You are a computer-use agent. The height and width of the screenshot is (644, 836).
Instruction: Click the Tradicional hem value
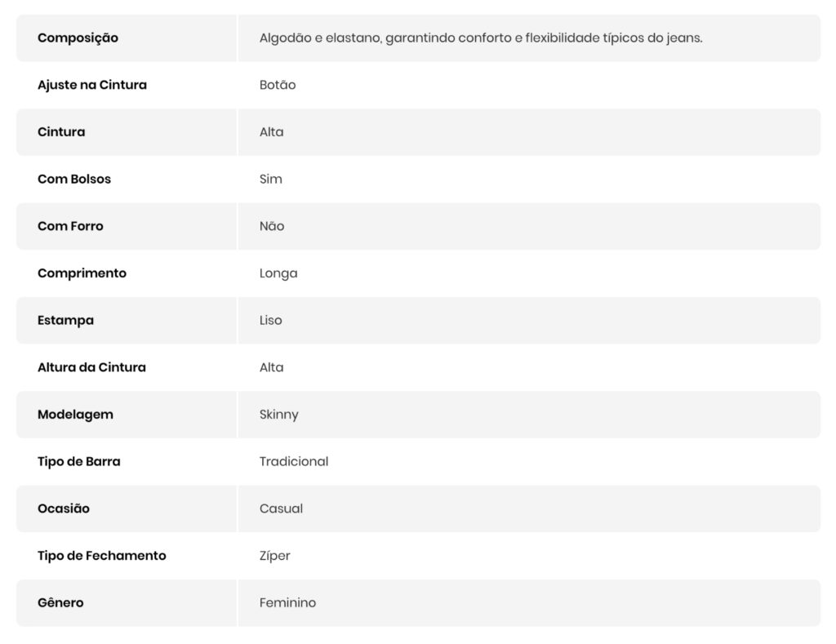294,461
